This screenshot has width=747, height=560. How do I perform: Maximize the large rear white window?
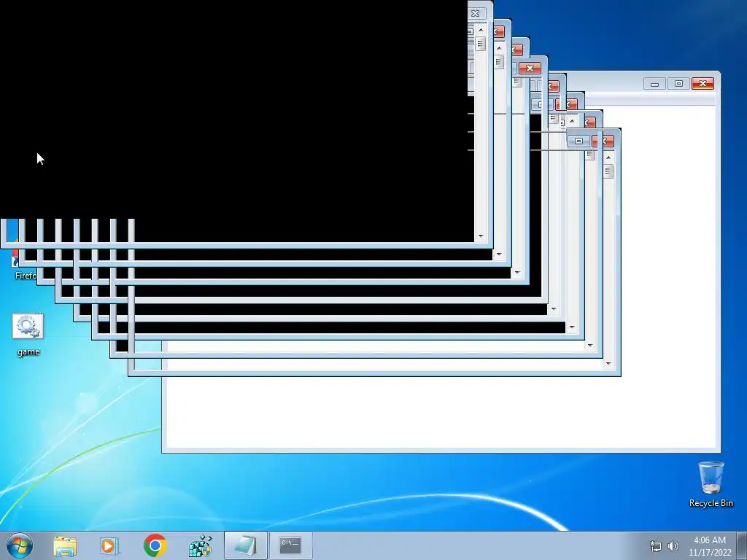tap(678, 84)
